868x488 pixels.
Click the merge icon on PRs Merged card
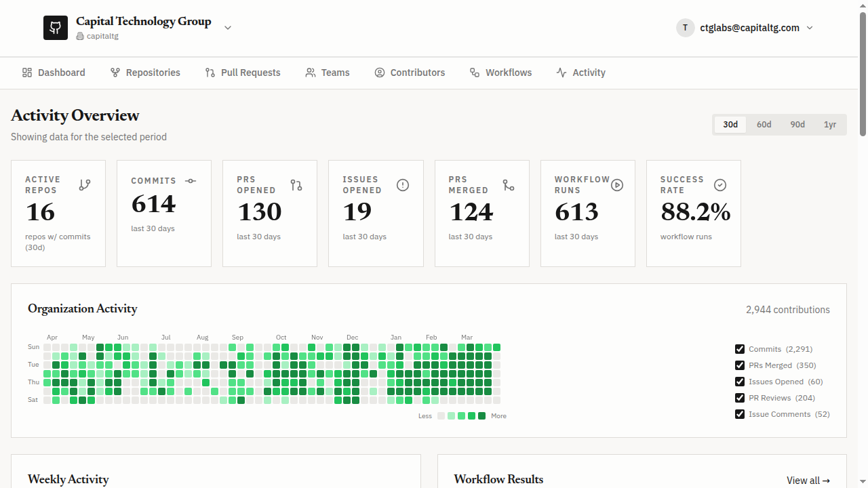(x=509, y=184)
